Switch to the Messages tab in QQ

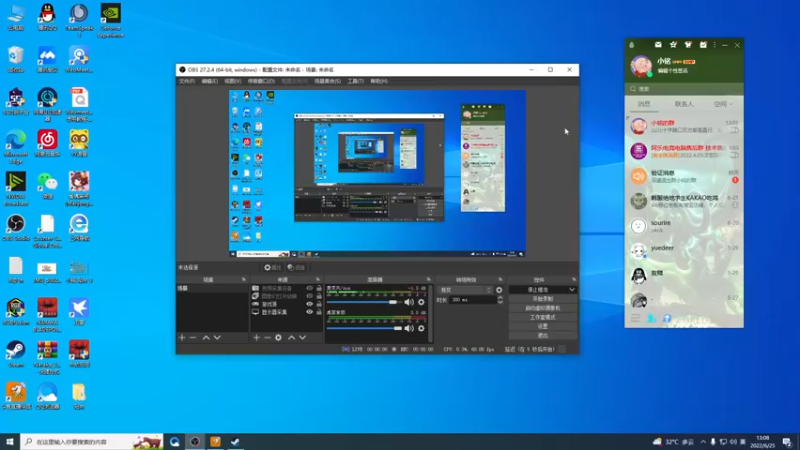point(644,104)
